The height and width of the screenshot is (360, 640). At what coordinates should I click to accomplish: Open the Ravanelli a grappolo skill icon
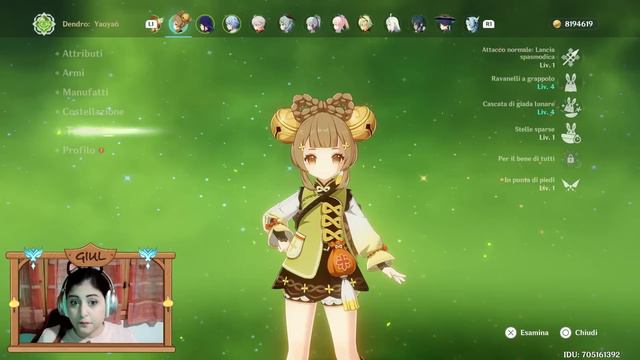[x=571, y=82]
